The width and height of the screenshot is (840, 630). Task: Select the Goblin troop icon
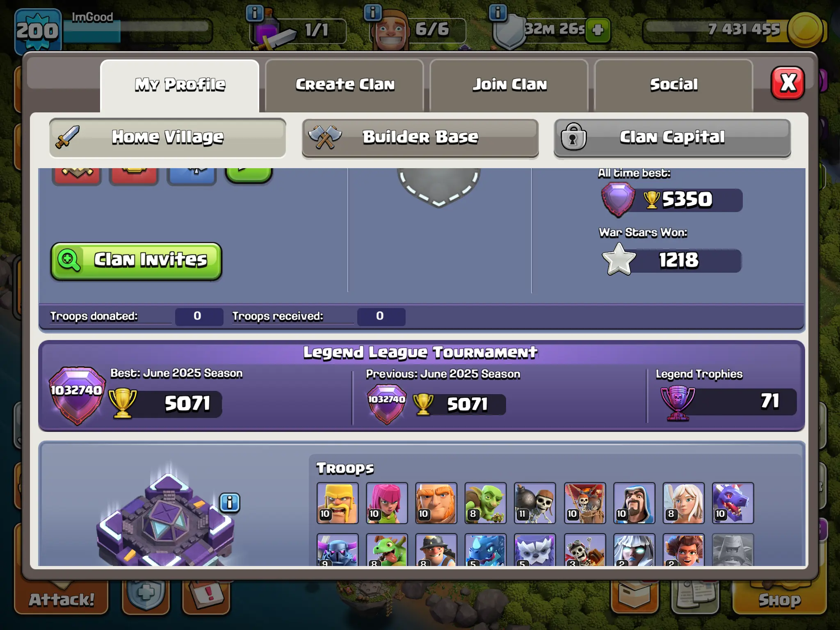point(486,503)
